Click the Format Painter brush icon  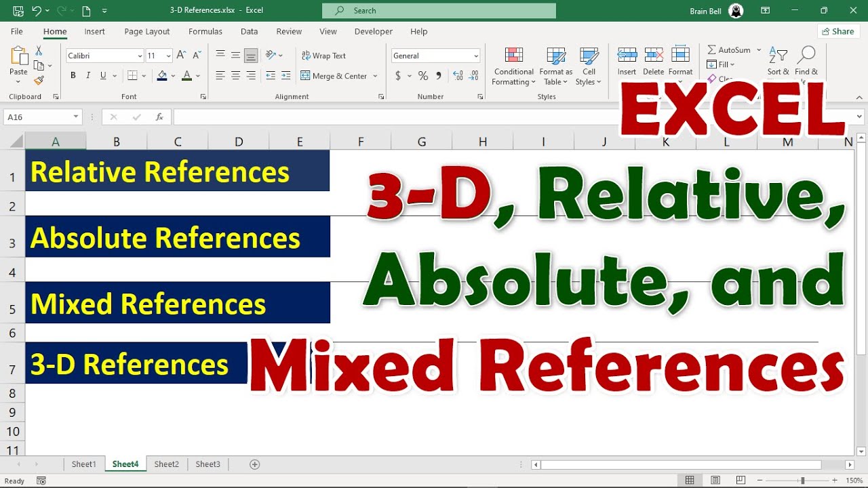39,80
